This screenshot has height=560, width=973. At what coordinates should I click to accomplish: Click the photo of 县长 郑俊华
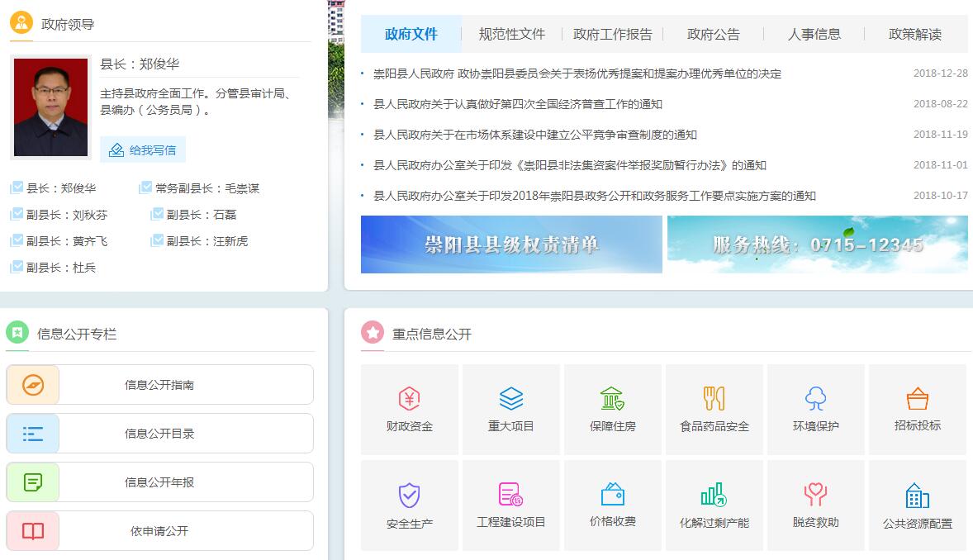point(51,107)
